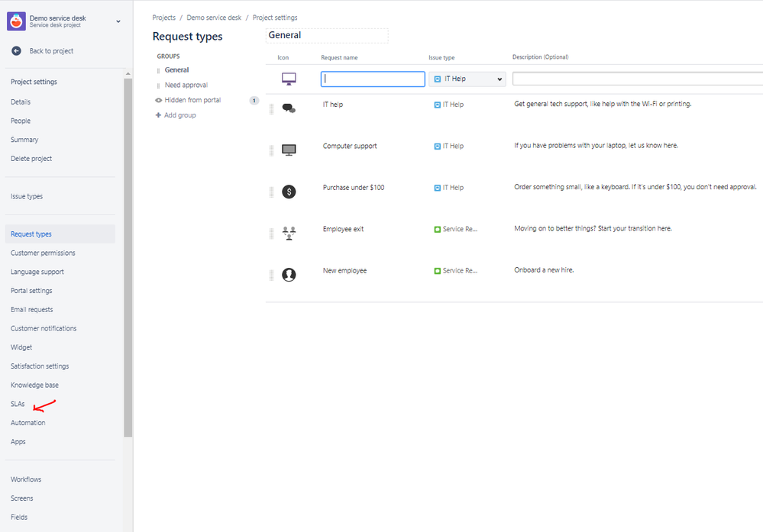Focus the Description input field

638,79
